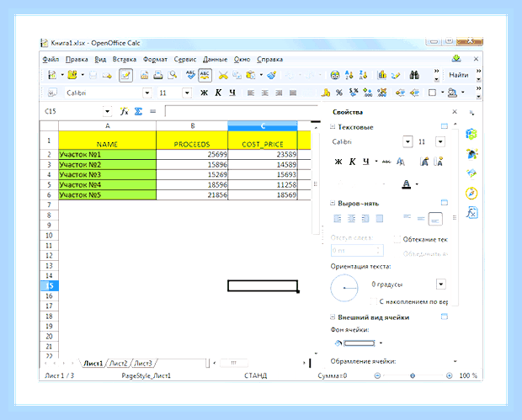Insert a chart with the Chart icon

pos(381,75)
